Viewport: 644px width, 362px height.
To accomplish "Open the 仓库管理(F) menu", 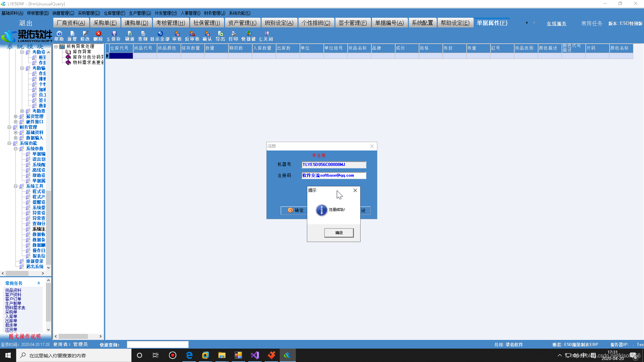I will click(x=114, y=13).
